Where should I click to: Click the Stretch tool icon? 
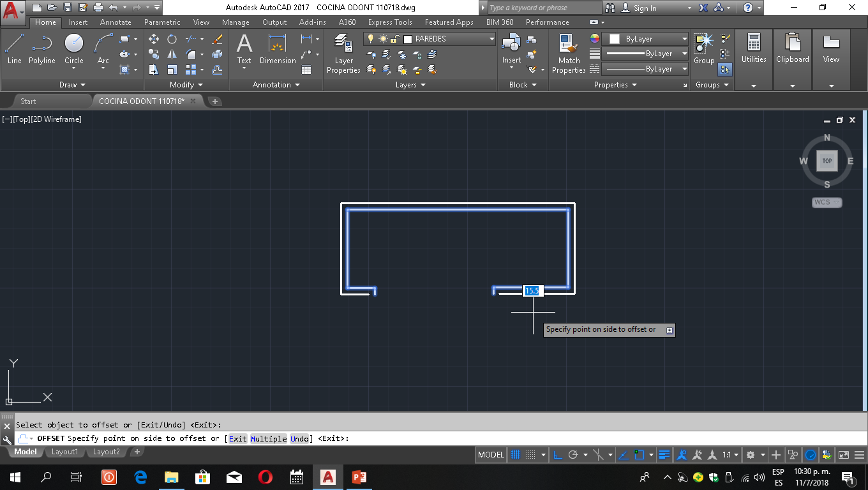tap(154, 70)
